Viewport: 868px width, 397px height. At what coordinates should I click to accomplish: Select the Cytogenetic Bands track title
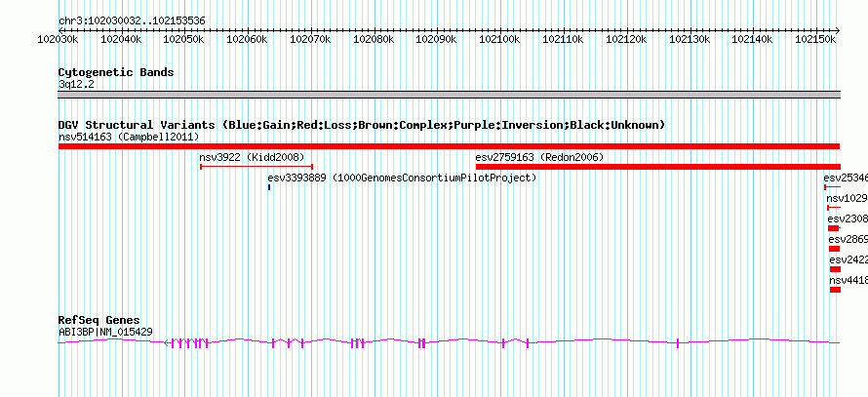pos(116,72)
